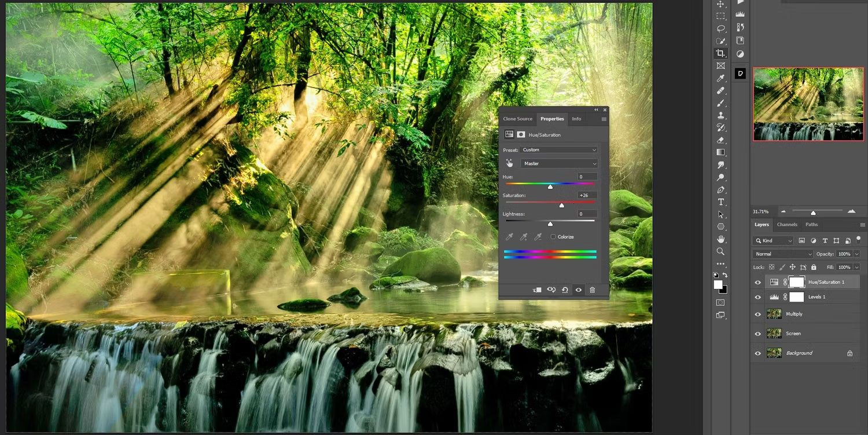Enable the Colorize checkbox
This screenshot has height=435, width=868.
tap(553, 237)
